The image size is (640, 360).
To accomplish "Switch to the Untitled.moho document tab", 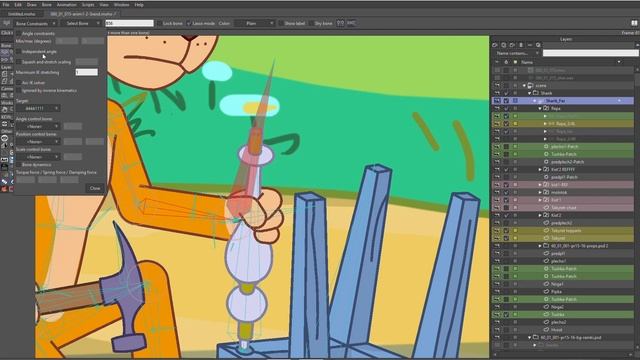I will tap(21, 13).
